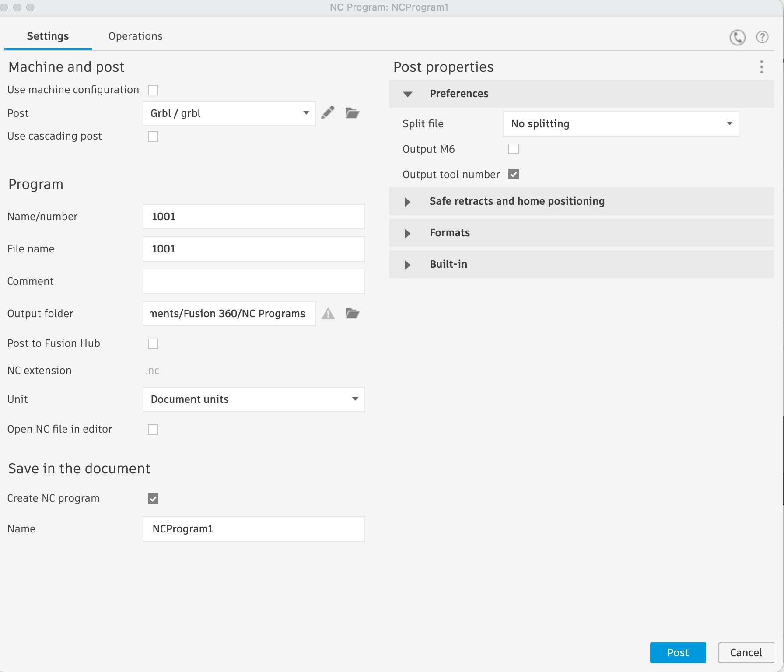The width and height of the screenshot is (784, 672).
Task: Click the Post button
Action: point(678,652)
